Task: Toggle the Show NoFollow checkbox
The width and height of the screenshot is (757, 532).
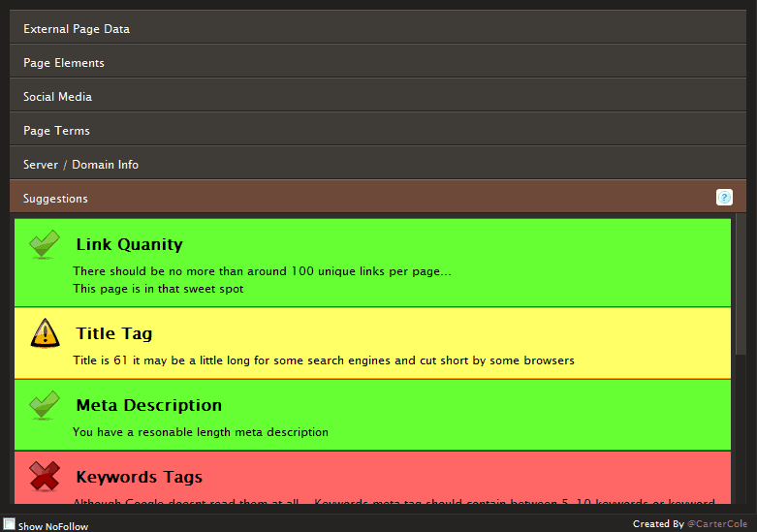Action: click(9, 525)
